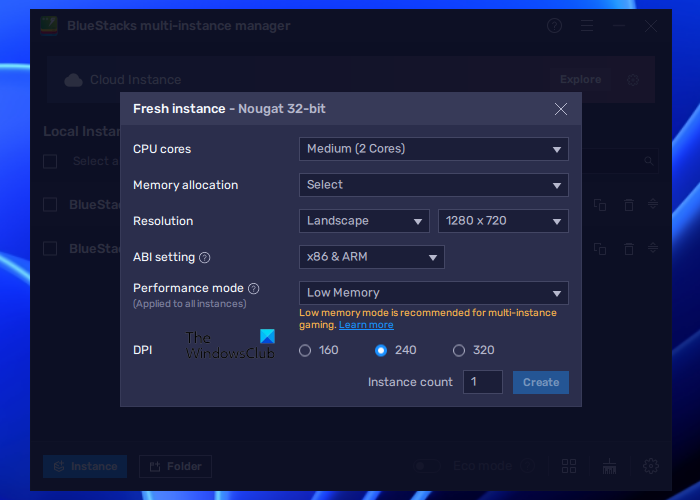Click the Cloud Instance settings gear icon
This screenshot has width=700, height=500.
(x=633, y=80)
